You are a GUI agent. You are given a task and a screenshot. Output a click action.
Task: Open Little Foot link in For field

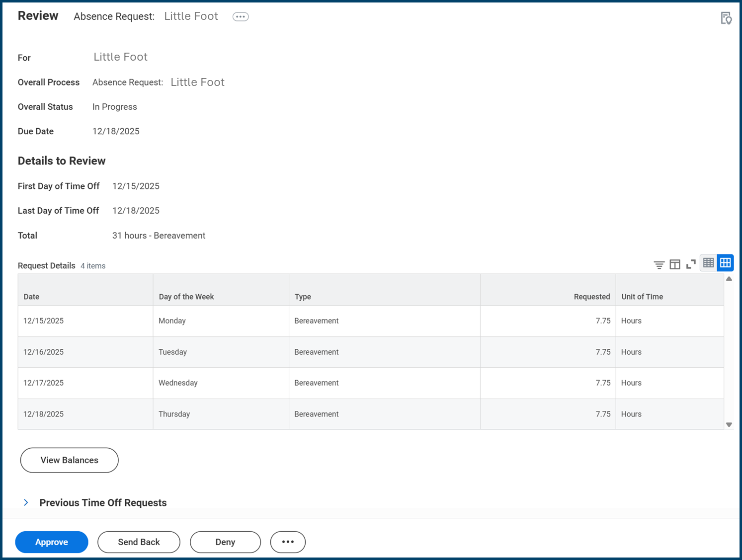tap(120, 57)
